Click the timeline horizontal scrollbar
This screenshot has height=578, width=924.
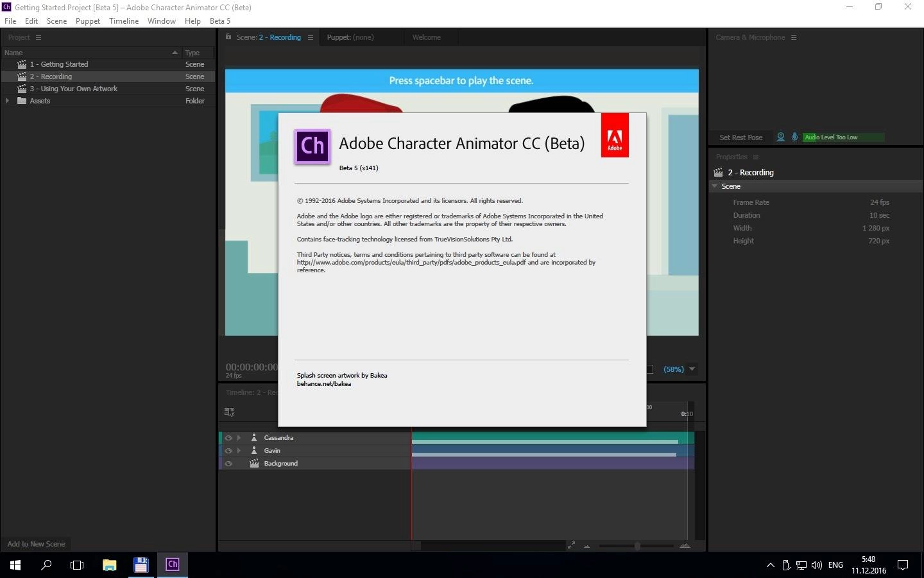point(492,546)
